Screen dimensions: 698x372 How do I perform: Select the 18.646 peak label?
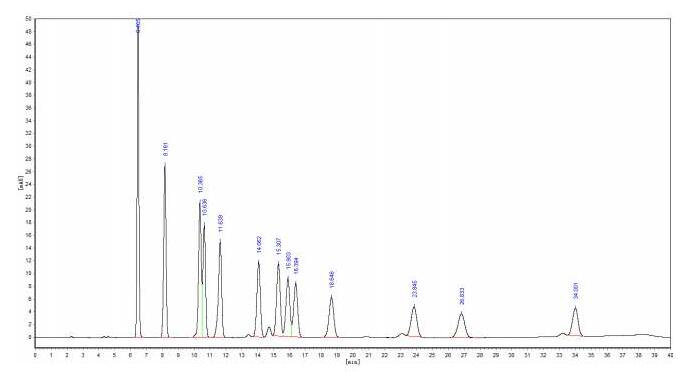332,279
